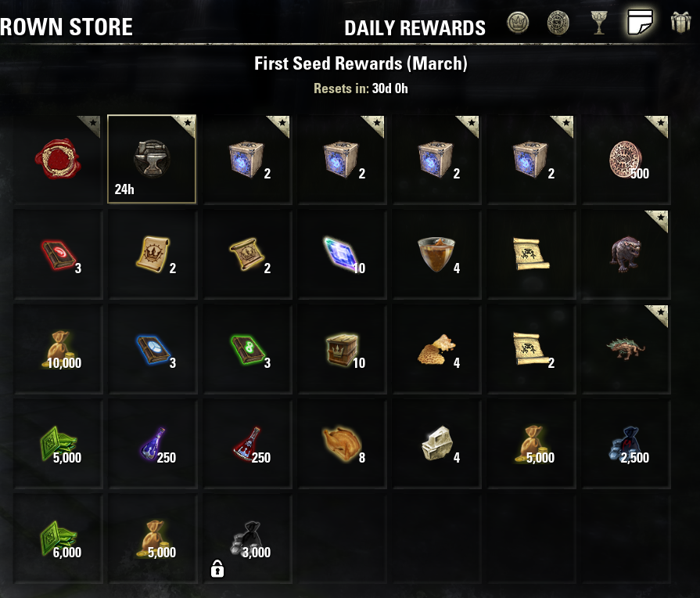Open the daily rewards page icon

[x=640, y=22]
